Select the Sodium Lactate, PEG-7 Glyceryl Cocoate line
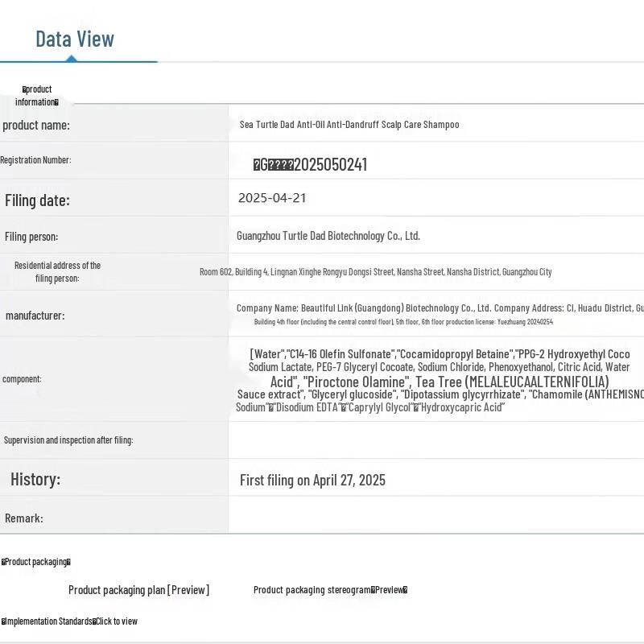This screenshot has height=644, width=644. click(439, 367)
